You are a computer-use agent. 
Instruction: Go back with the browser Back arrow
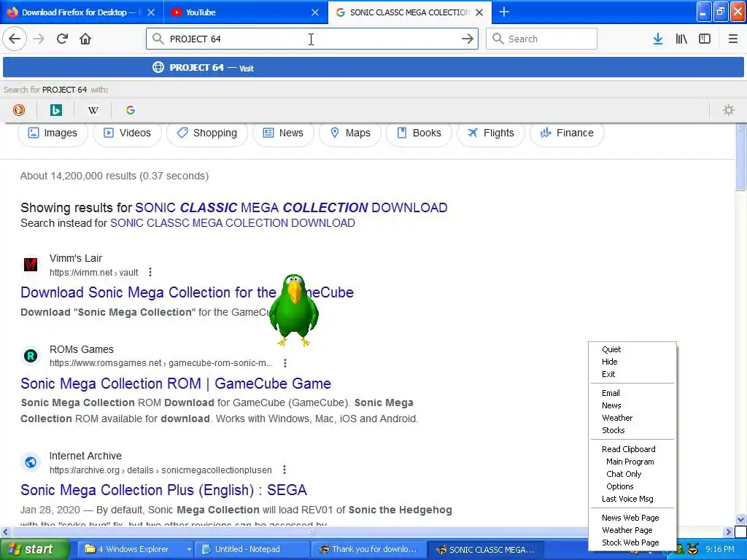(x=15, y=39)
